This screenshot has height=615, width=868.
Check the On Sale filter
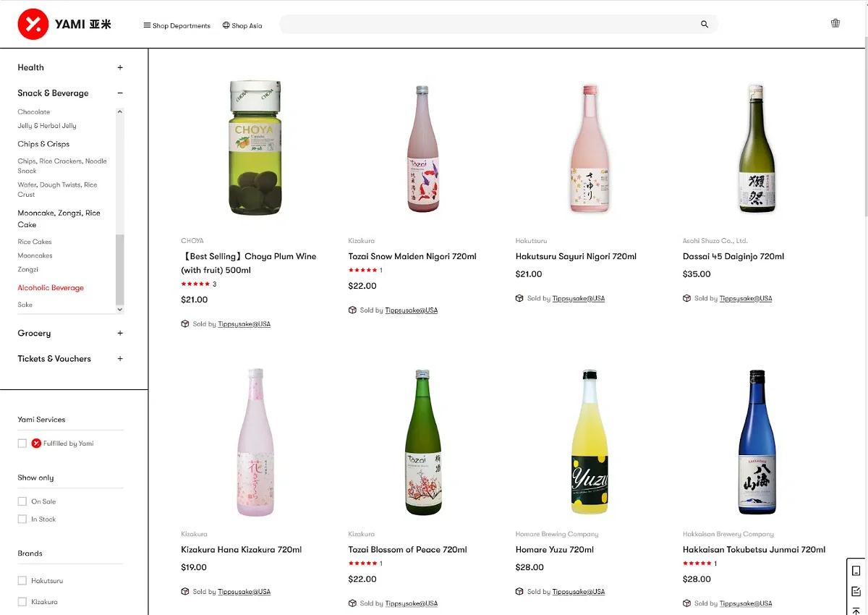(22, 501)
